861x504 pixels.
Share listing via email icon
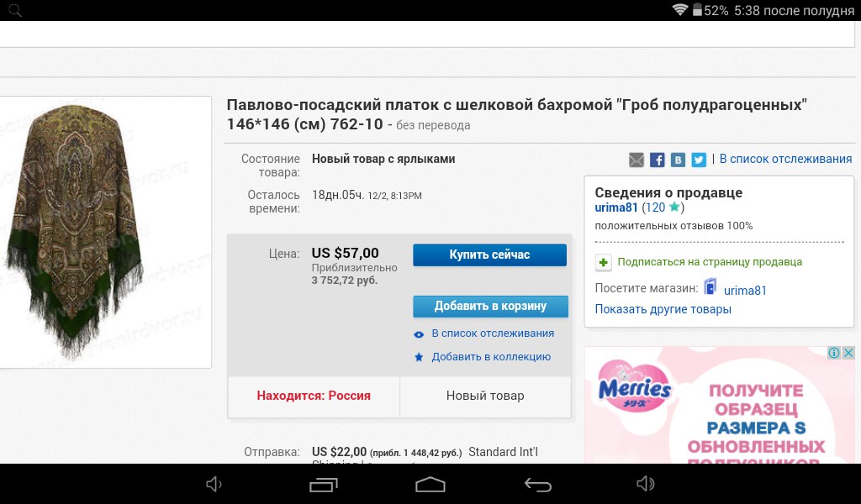pos(636,160)
